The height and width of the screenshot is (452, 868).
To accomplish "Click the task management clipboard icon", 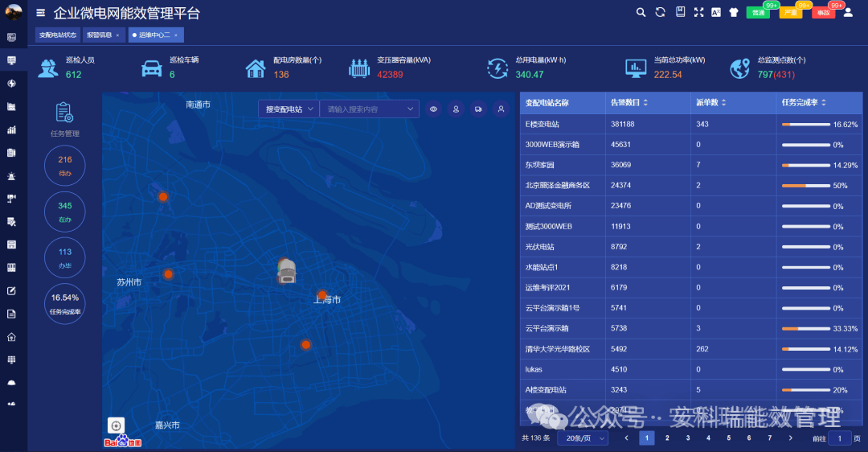I will (x=65, y=113).
